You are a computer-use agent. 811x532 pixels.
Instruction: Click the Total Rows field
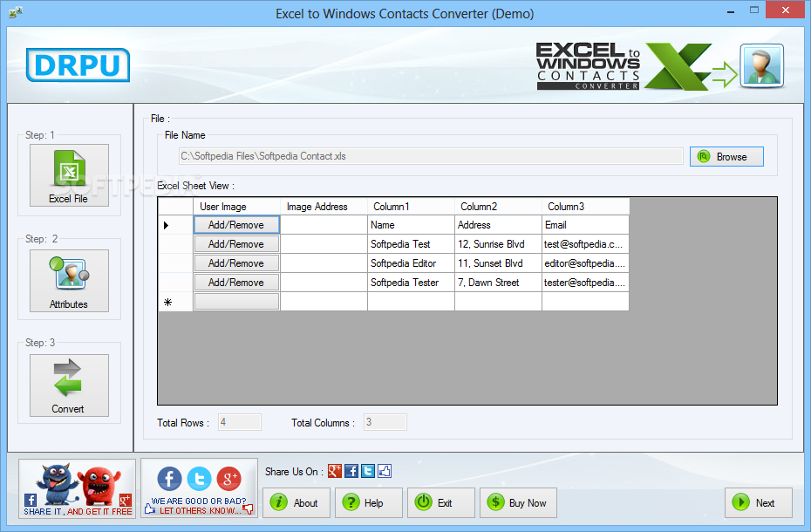pyautogui.click(x=240, y=422)
